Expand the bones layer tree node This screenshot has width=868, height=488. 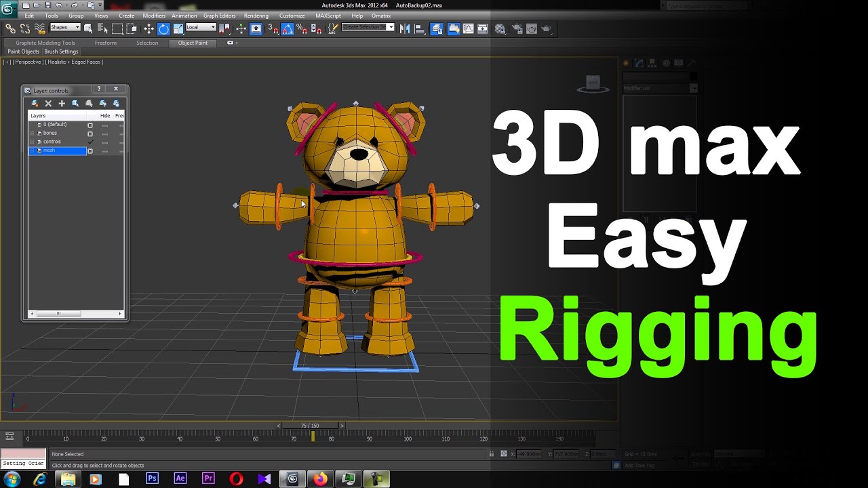32,134
